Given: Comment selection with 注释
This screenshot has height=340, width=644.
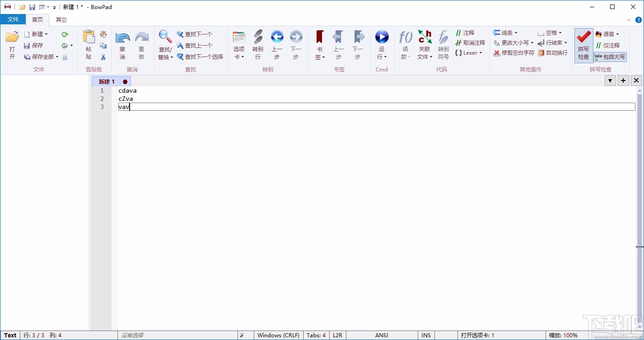Looking at the screenshot, I should 465,33.
